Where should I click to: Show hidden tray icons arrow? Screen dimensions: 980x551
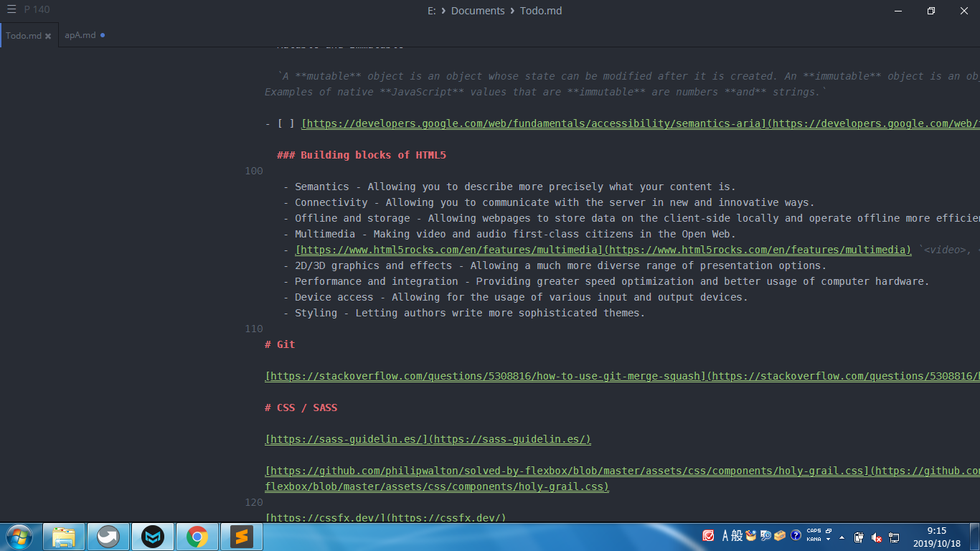coord(842,537)
